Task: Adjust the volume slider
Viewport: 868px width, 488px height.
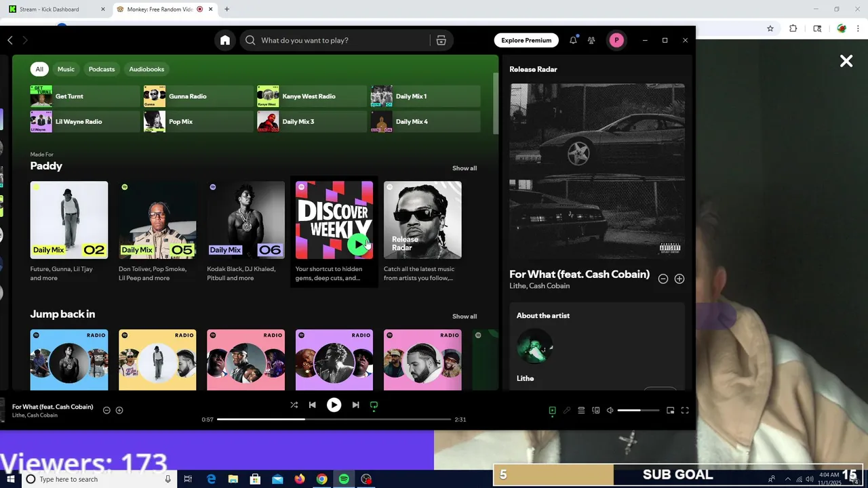Action: pos(638,410)
